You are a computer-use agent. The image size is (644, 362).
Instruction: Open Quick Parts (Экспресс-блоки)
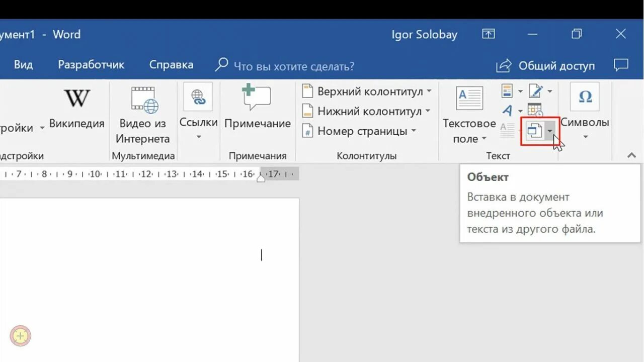507,92
